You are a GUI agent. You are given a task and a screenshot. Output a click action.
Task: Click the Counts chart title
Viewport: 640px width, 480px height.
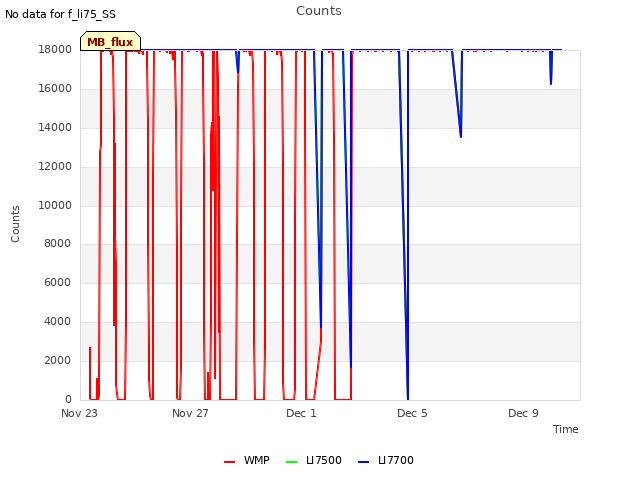point(319,11)
